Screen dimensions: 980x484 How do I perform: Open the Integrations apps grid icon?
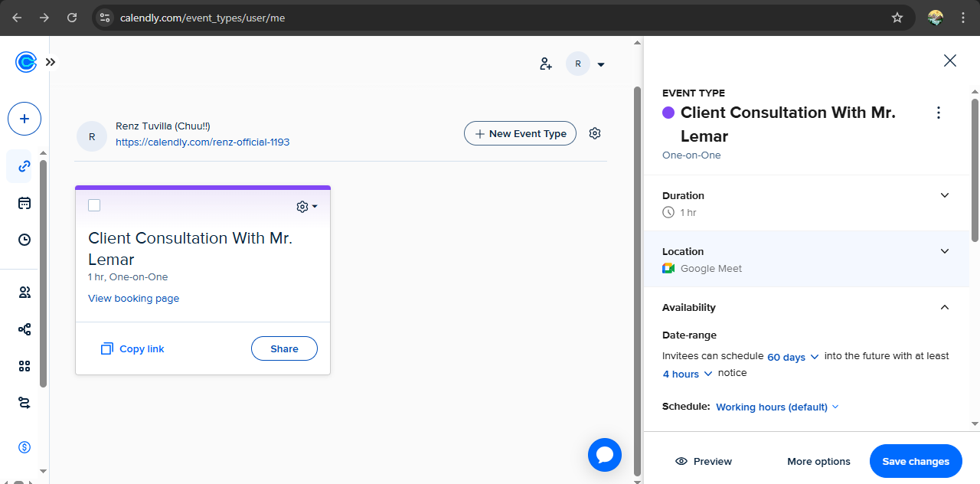coord(24,366)
